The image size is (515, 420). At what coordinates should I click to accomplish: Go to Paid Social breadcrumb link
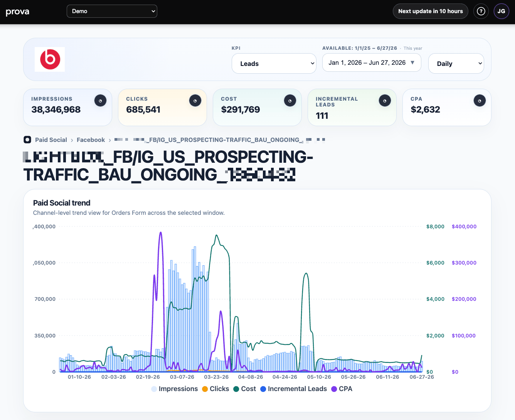(x=51, y=140)
